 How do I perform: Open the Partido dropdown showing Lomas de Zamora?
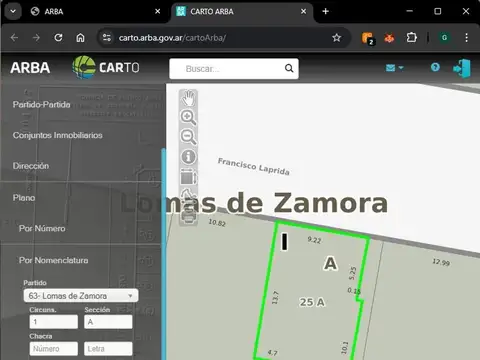[81, 296]
